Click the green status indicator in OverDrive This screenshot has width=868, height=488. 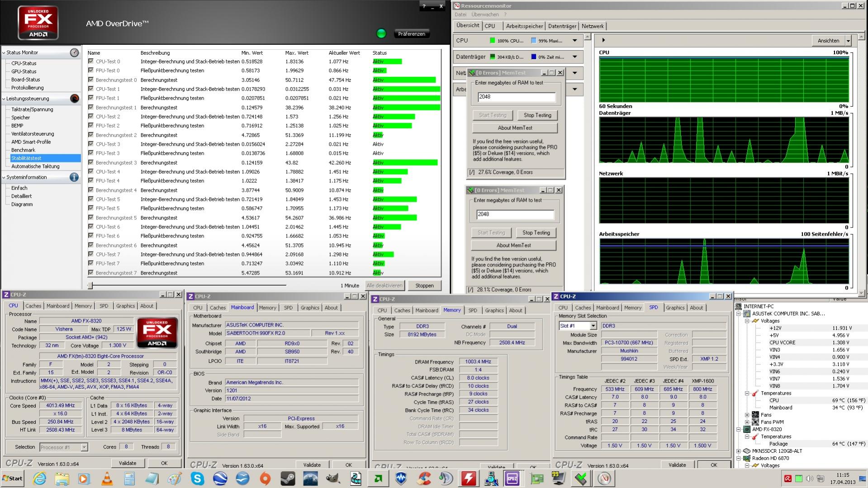click(x=381, y=33)
